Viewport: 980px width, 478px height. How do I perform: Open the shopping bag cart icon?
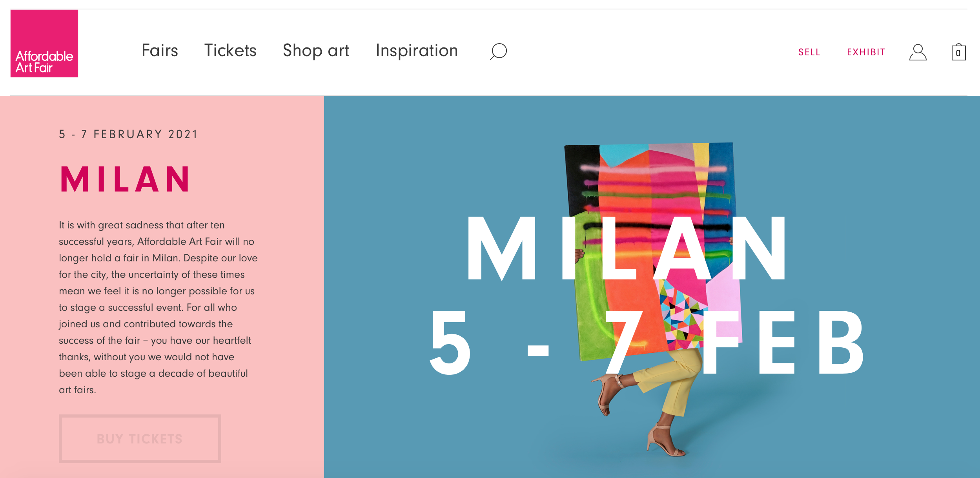[x=958, y=52]
